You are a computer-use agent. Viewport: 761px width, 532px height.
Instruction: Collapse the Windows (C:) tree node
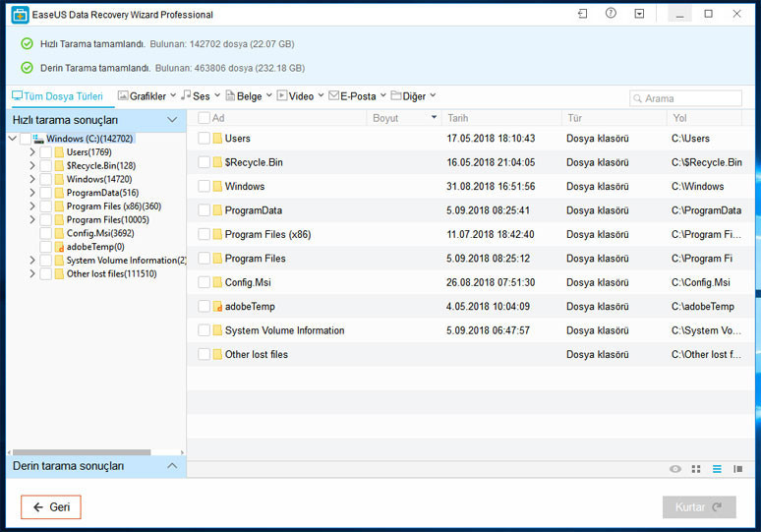click(13, 139)
